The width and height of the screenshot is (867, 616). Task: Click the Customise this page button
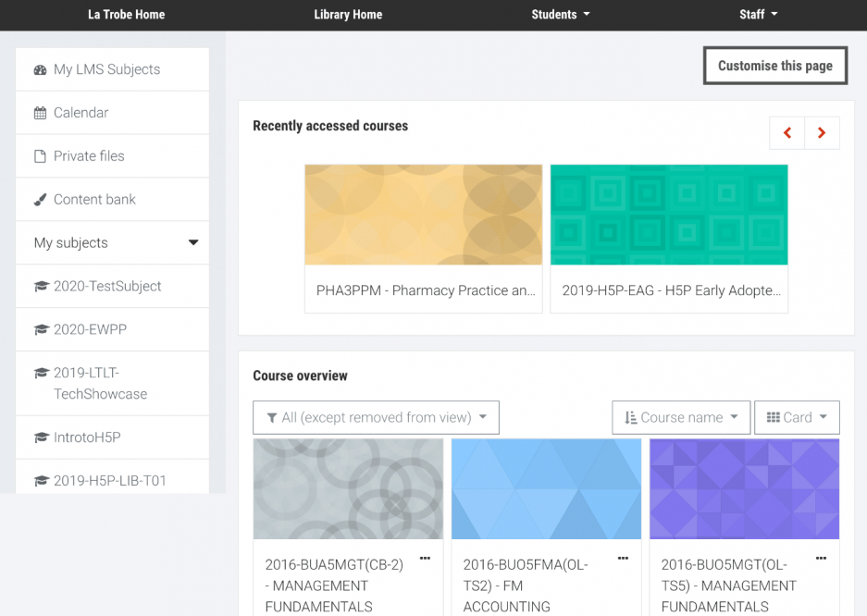click(x=775, y=66)
